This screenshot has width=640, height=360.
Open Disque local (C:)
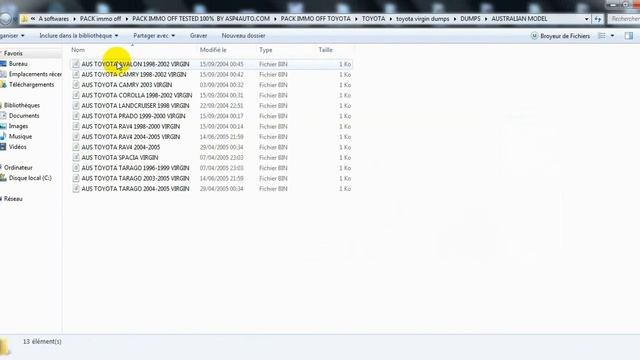coord(30,178)
